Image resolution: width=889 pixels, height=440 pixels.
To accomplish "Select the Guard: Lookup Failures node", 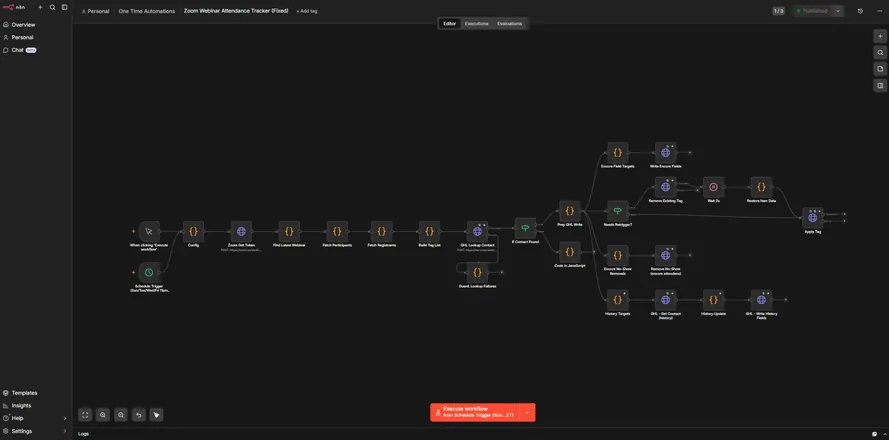I will tap(477, 272).
